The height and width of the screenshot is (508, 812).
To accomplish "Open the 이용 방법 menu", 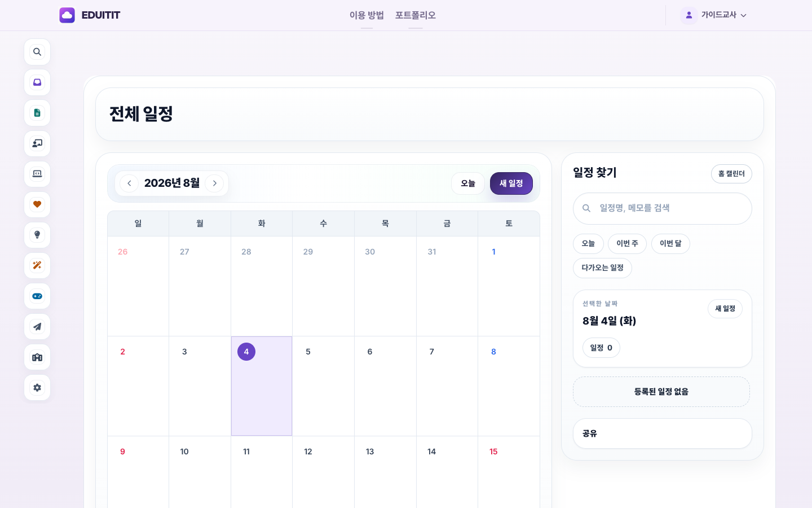I will click(367, 15).
